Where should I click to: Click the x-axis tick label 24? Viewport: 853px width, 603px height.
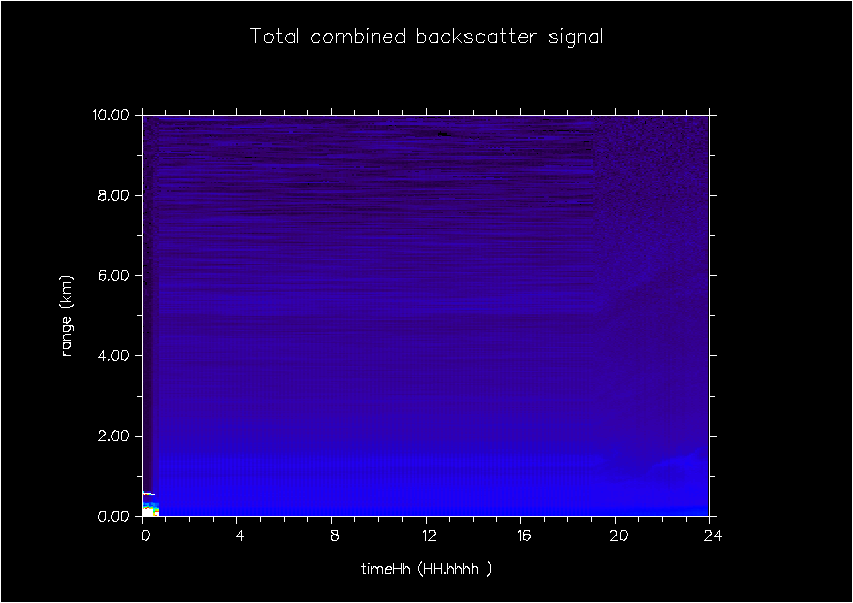coord(713,536)
